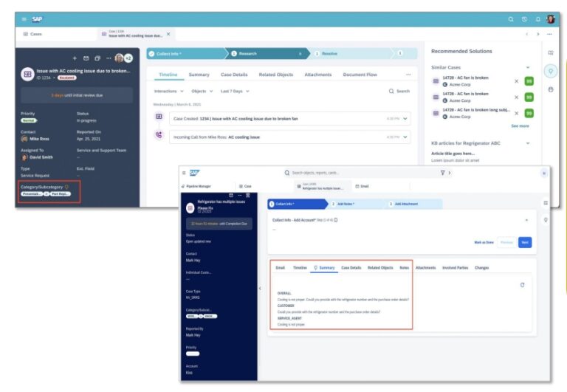
Task: Click the 'See more' link under Similar Cases
Action: 520,125
